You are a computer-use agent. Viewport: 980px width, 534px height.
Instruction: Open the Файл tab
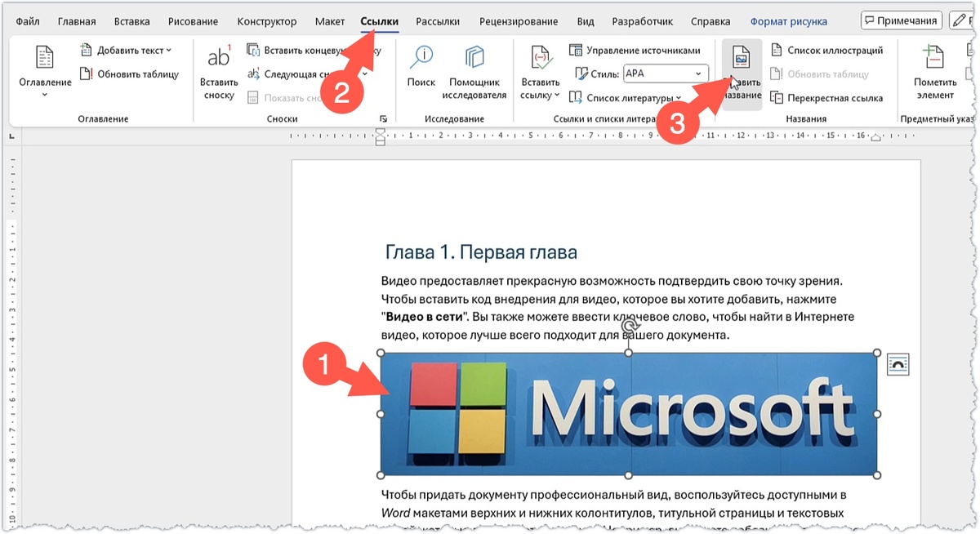28,21
